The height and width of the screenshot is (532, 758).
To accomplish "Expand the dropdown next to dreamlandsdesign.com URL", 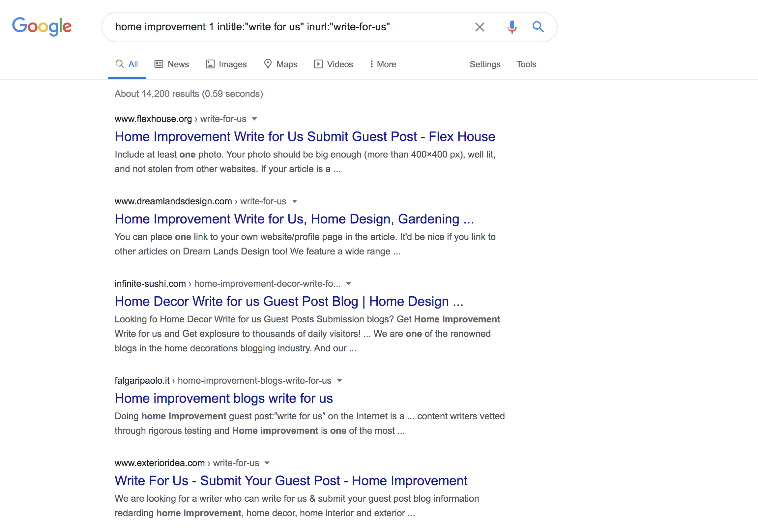I will pos(295,201).
